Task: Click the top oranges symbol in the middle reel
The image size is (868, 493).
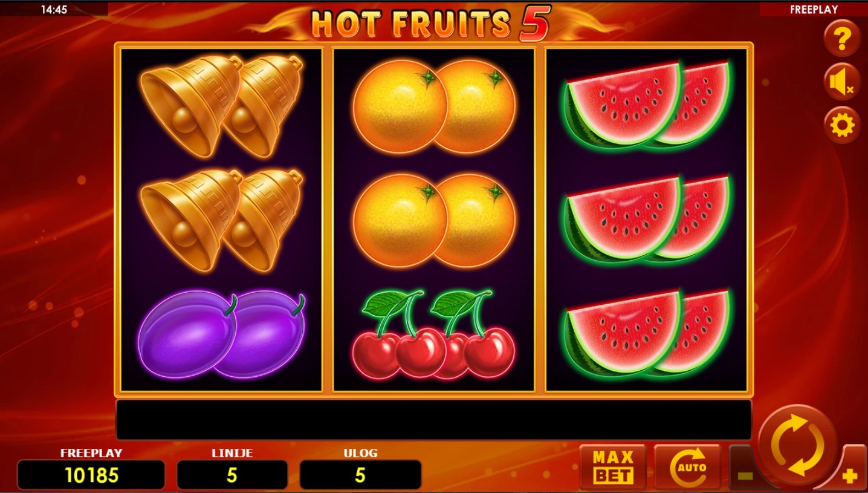Action: (x=434, y=106)
